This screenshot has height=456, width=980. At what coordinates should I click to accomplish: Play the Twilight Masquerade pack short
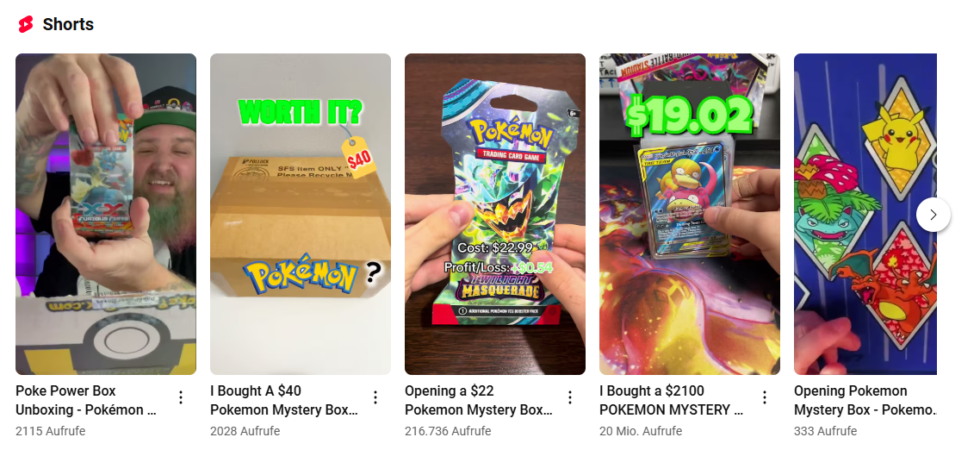click(x=495, y=214)
